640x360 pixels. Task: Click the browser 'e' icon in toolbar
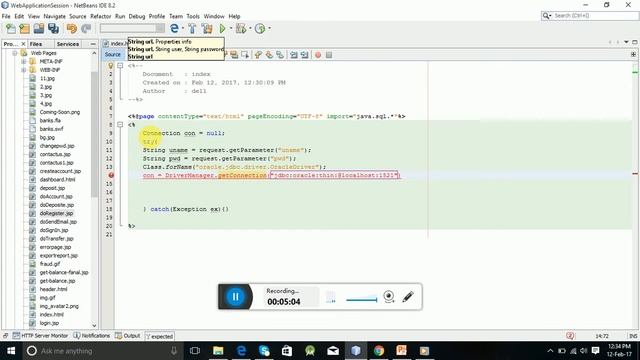point(174,28)
